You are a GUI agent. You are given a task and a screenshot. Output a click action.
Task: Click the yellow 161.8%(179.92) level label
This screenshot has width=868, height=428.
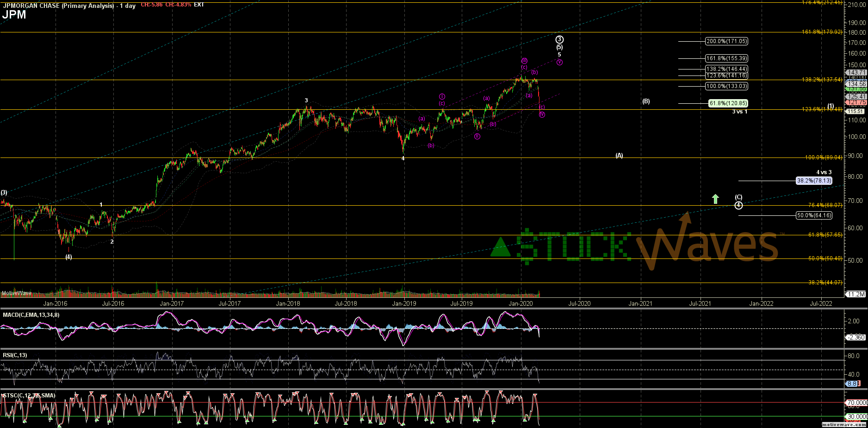coord(822,32)
